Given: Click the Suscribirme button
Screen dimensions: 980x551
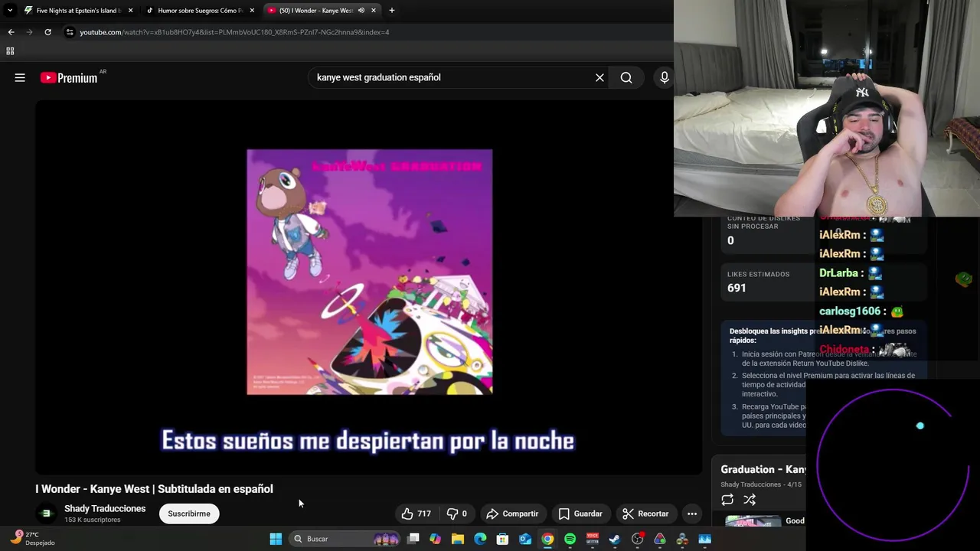Looking at the screenshot, I should (189, 514).
